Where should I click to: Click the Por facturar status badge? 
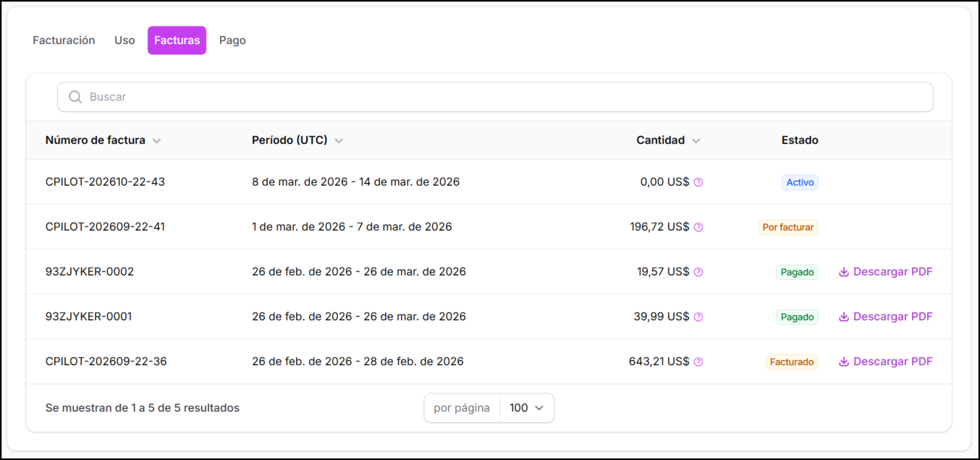point(788,227)
